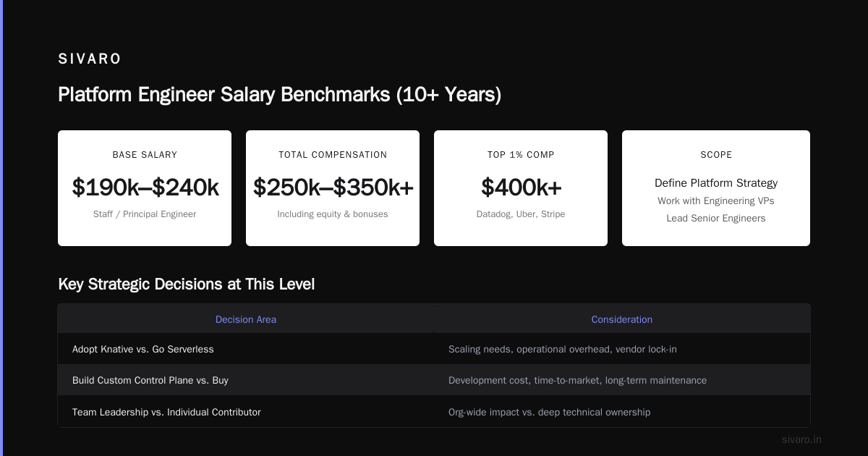The height and width of the screenshot is (456, 868).
Task: Select the Including equity & bonuses caption
Action: (333, 214)
